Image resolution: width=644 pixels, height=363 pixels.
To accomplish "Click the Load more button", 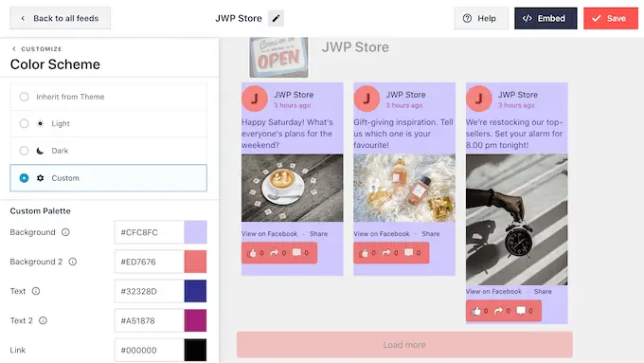I will click(x=404, y=344).
